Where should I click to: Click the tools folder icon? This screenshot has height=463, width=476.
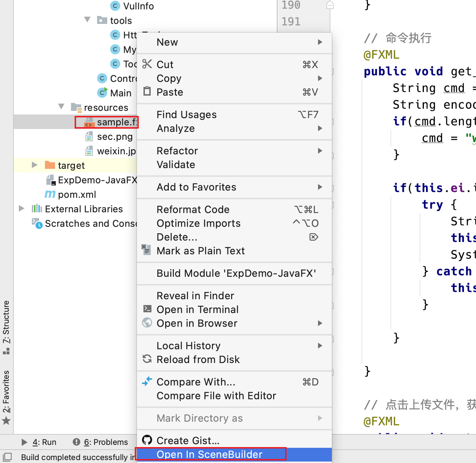pyautogui.click(x=102, y=20)
